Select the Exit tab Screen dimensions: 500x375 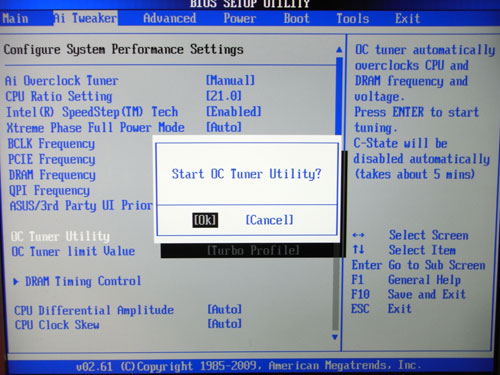pyautogui.click(x=407, y=18)
